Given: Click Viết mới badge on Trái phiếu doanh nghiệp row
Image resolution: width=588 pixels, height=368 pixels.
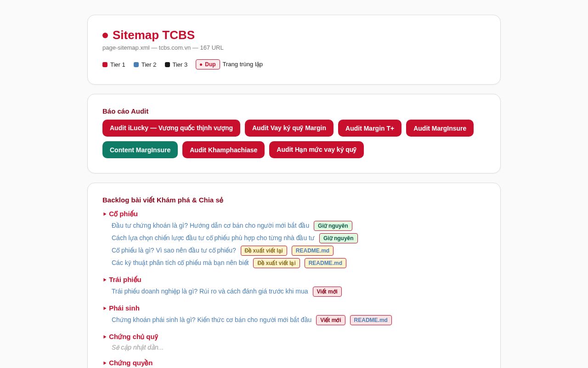Looking at the screenshot, I should [x=327, y=292].
